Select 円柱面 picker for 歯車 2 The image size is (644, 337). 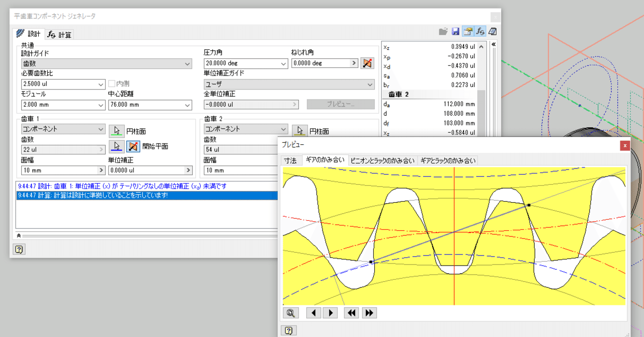click(x=300, y=131)
